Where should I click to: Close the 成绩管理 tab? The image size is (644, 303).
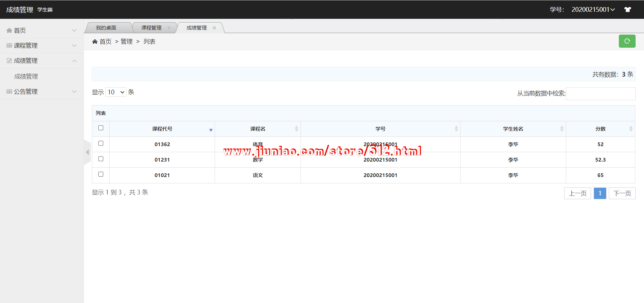coord(214,28)
